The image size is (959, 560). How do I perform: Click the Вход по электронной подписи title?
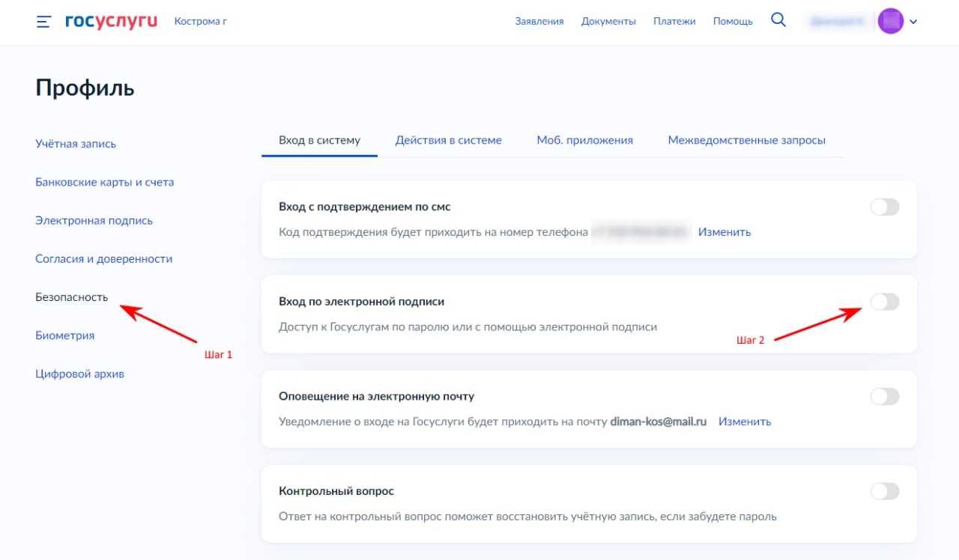(361, 301)
